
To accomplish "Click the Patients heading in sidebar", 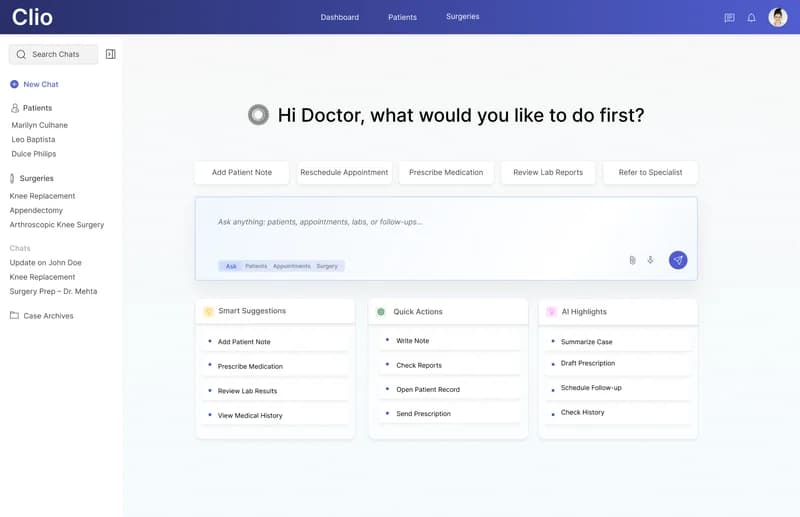I will pyautogui.click(x=37, y=108).
